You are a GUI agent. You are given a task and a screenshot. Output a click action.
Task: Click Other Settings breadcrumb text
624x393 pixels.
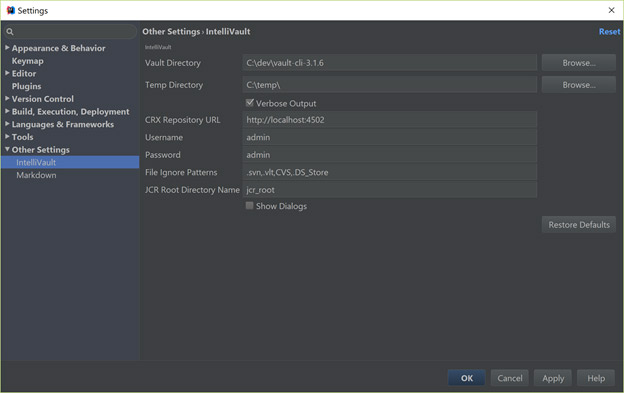click(171, 31)
